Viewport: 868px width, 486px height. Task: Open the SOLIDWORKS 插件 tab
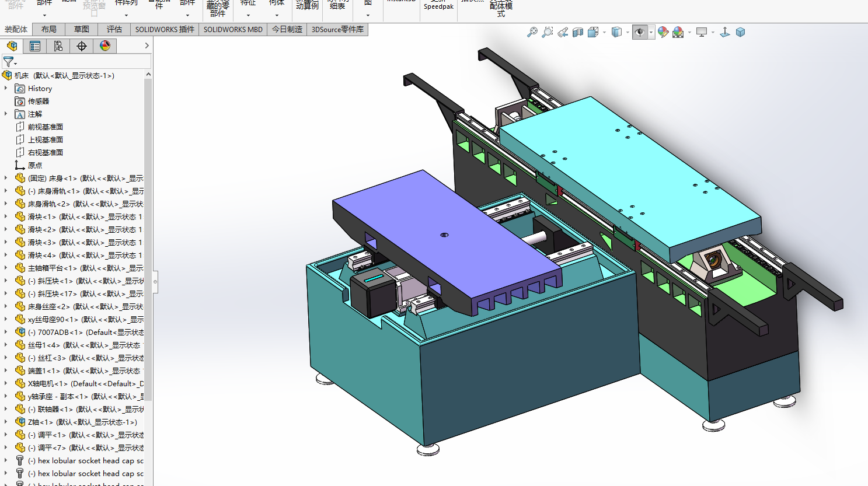click(x=165, y=29)
